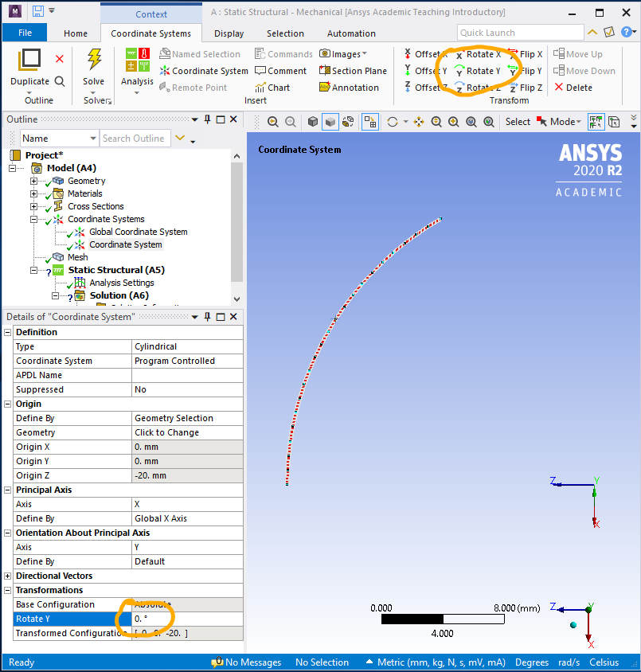
Task: Click the save icon in the title bar
Action: pos(37,11)
